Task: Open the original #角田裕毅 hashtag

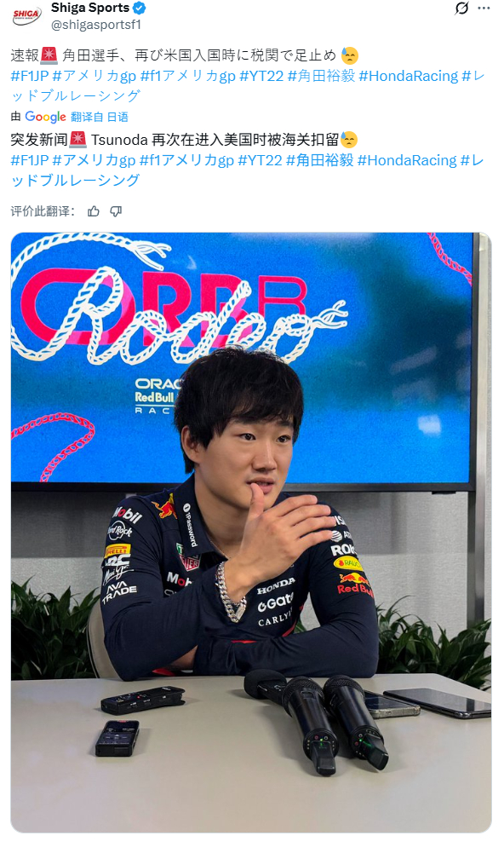Action: (321, 76)
